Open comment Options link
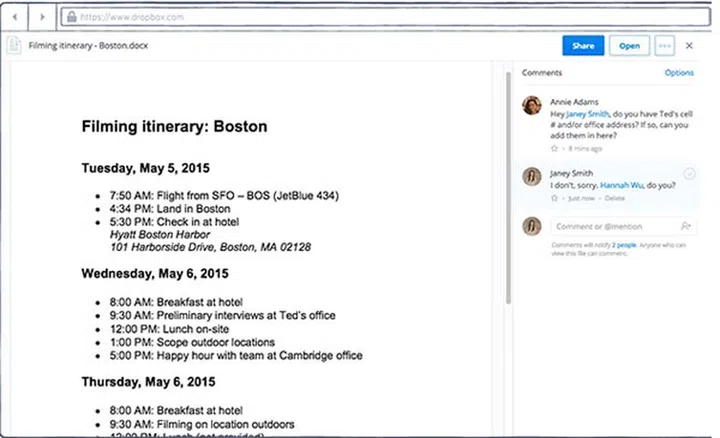The width and height of the screenshot is (720, 438). tap(679, 73)
